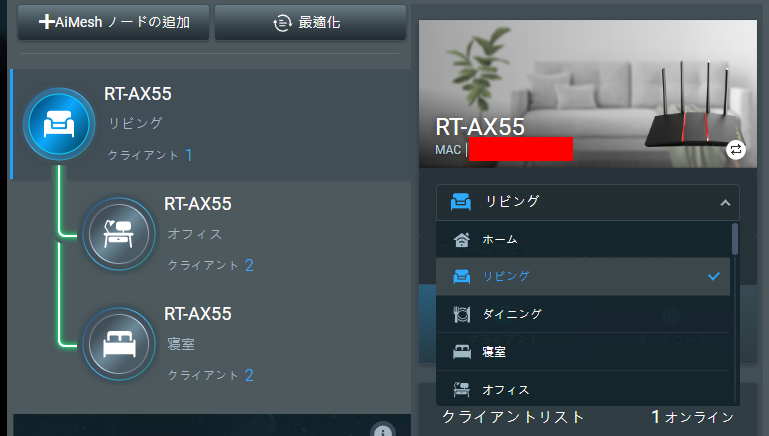The width and height of the screenshot is (769, 436).
Task: Click the AiMesh ノードの追加 button
Action: tap(113, 23)
